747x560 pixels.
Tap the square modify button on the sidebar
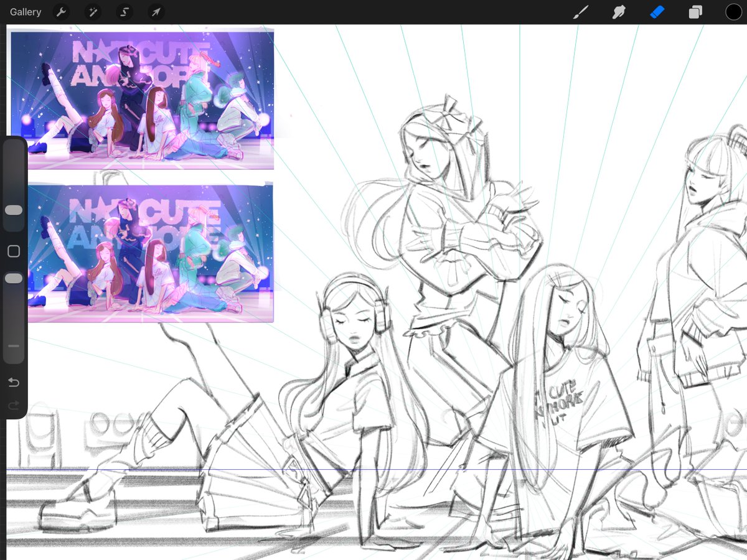(14, 251)
